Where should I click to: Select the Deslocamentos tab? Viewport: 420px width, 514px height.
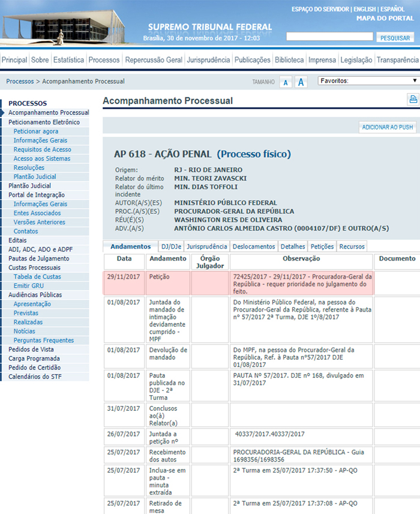254,246
